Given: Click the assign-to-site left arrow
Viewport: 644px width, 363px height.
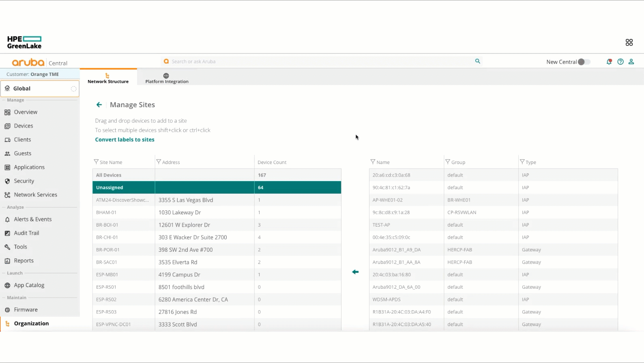Looking at the screenshot, I should [x=355, y=272].
